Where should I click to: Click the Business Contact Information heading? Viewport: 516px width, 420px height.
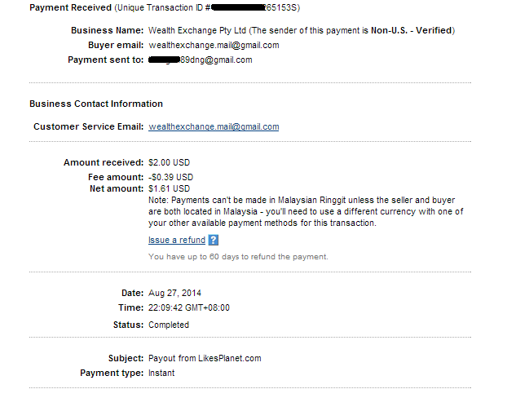tap(96, 104)
